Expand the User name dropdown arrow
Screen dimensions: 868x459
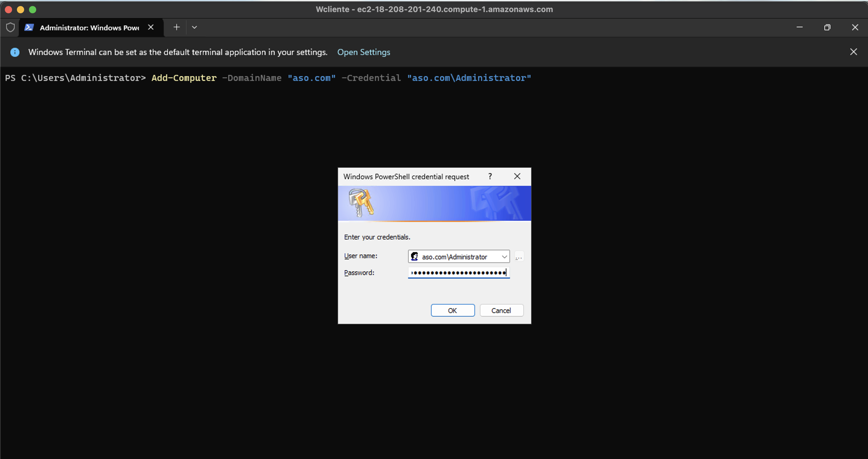click(x=504, y=257)
